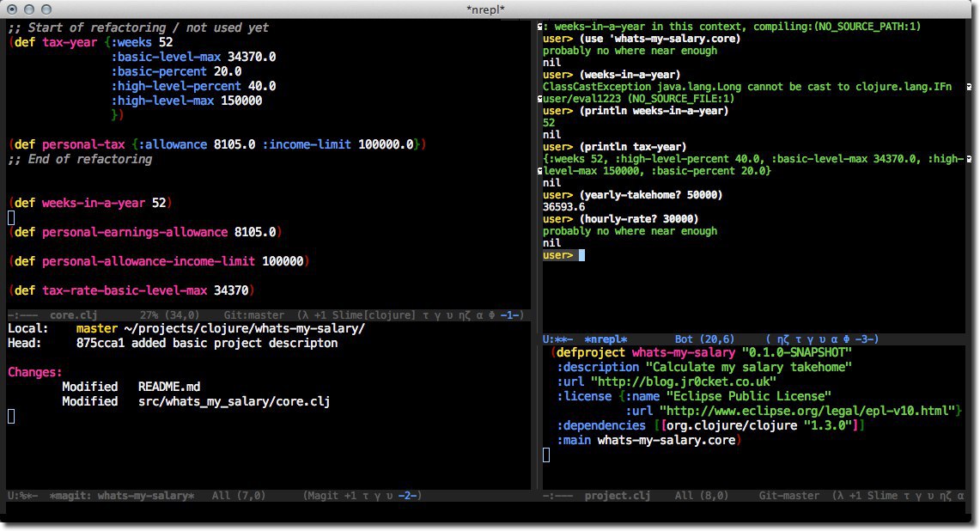This screenshot has height=531, width=980.
Task: Click 'Git:master' in core.clj mode line
Action: 253,315
